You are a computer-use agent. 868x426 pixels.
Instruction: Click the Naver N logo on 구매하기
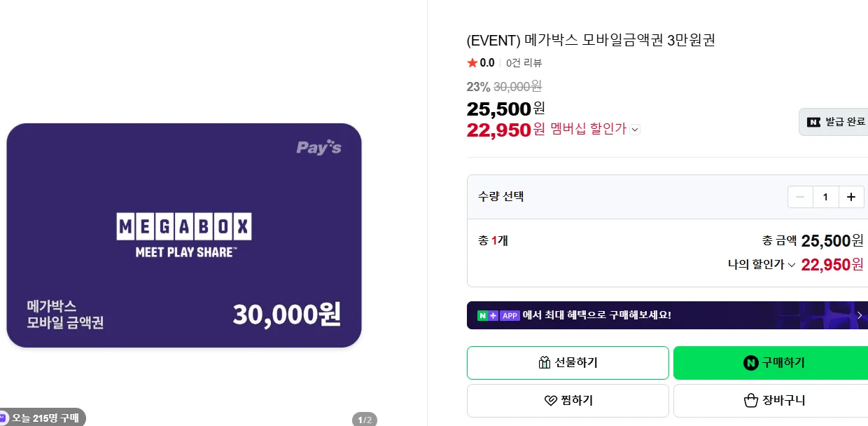(x=751, y=363)
